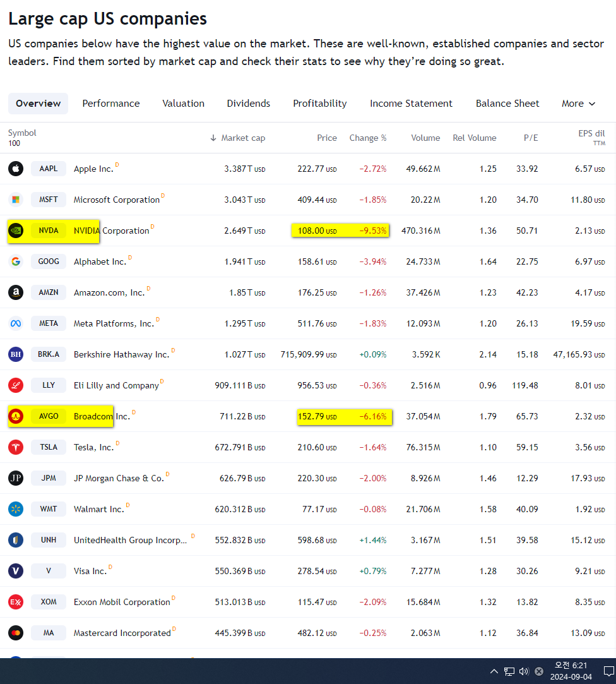616x684 pixels.
Task: Select the Dividends tab
Action: tap(249, 104)
